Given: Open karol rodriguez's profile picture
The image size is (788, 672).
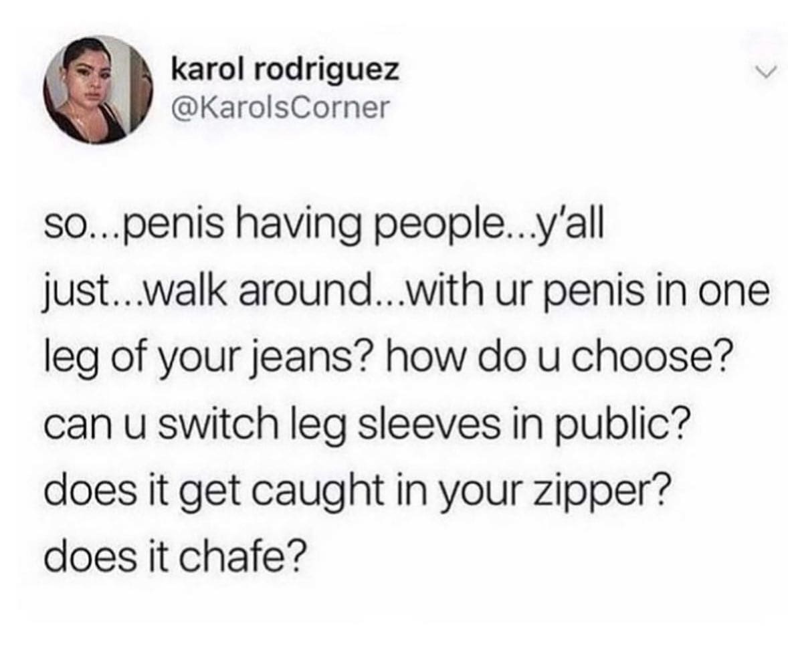Looking at the screenshot, I should coord(98,90).
